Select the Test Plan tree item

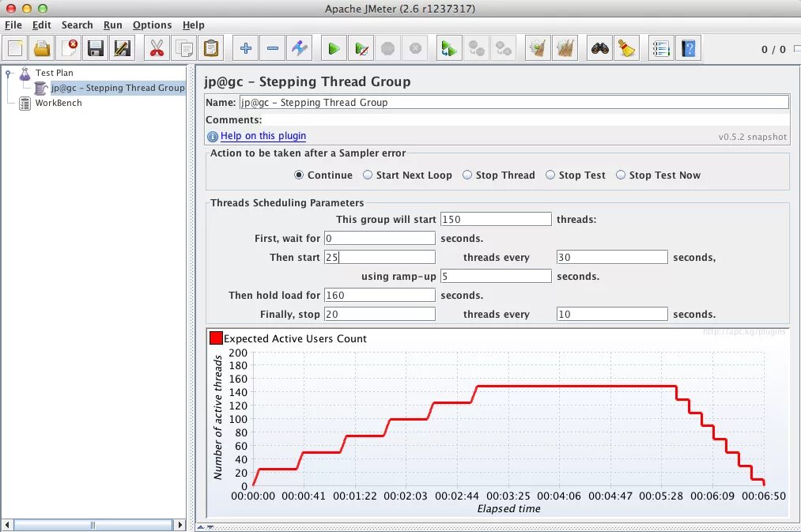(54, 73)
